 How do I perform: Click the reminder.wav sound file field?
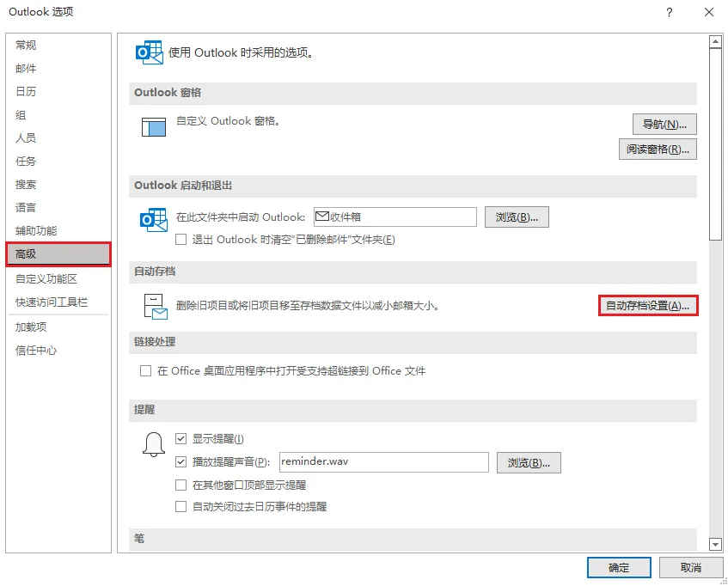point(383,462)
